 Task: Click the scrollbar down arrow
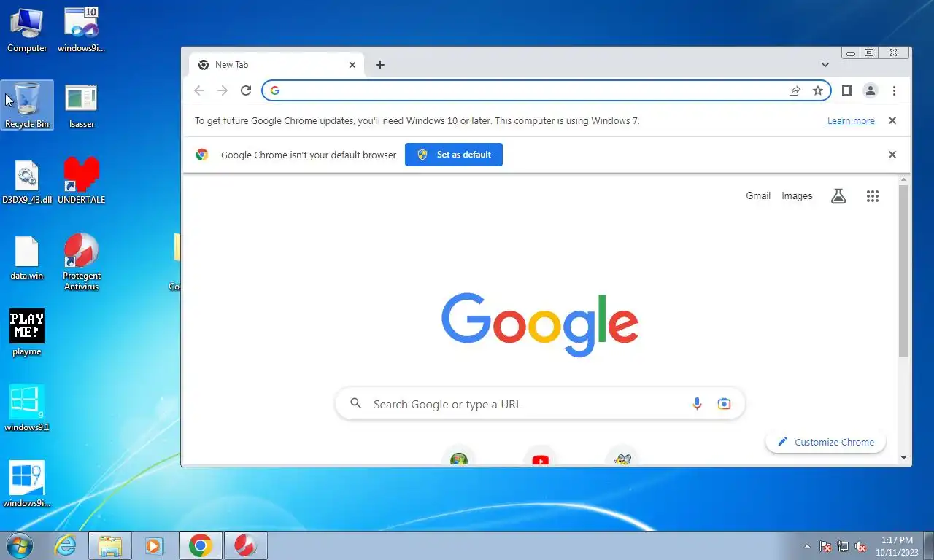tap(904, 459)
